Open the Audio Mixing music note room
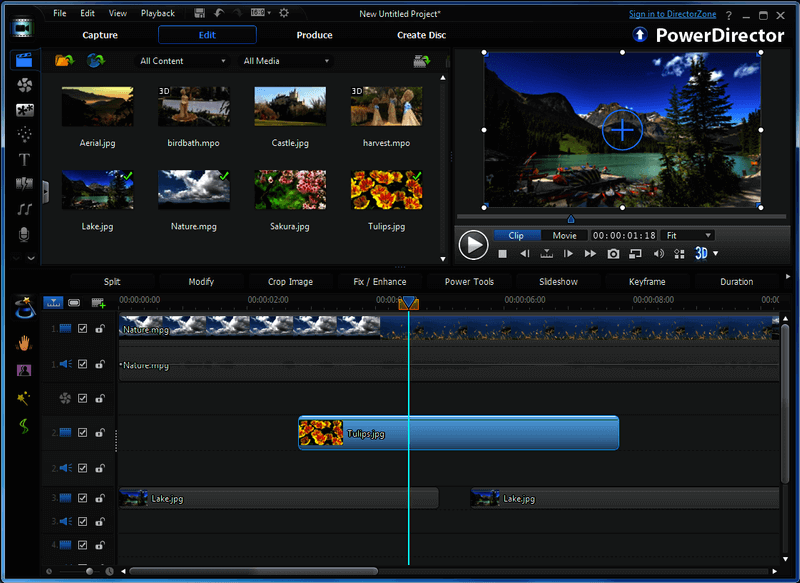 coord(25,209)
